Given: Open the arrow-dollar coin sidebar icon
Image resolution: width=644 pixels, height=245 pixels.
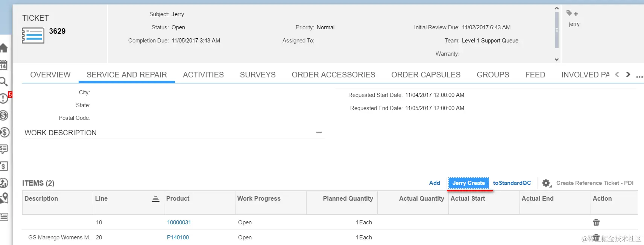Looking at the screenshot, I should 4,132.
